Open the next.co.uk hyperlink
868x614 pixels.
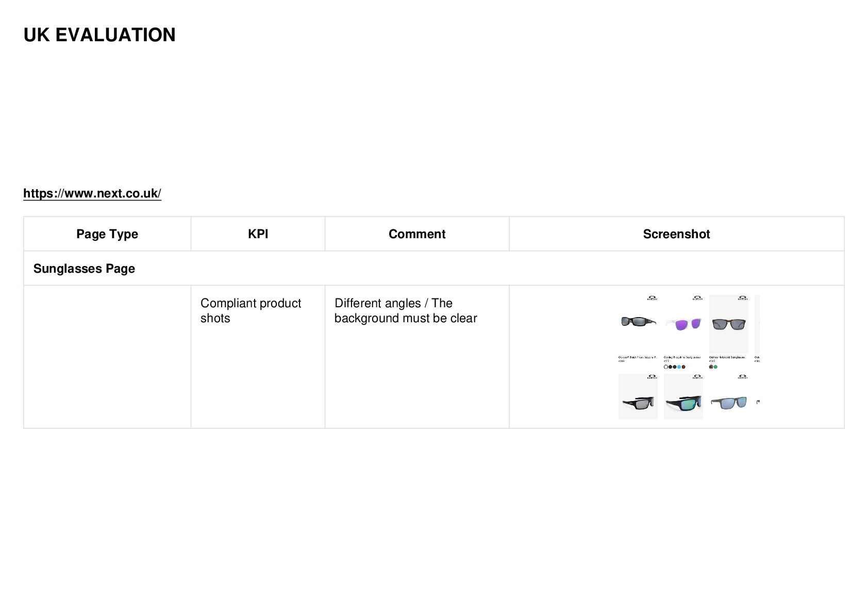(x=92, y=193)
